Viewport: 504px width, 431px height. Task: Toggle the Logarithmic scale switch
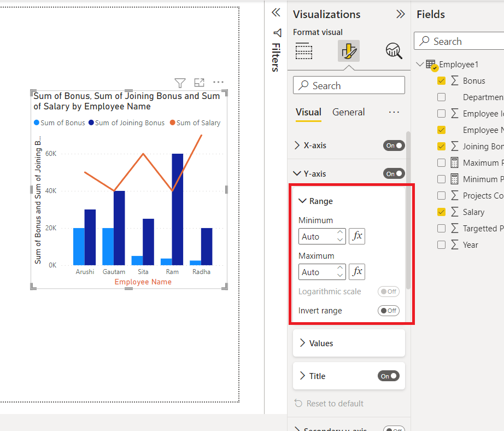tap(388, 292)
